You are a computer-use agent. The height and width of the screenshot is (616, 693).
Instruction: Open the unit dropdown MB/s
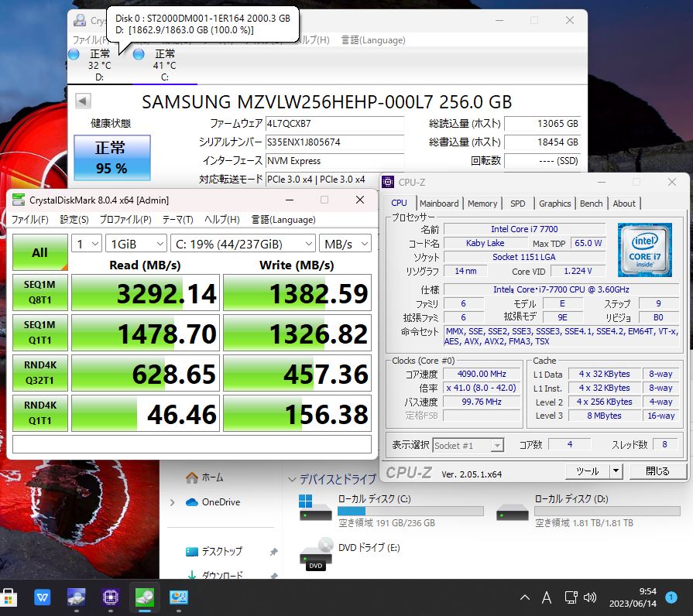tap(345, 244)
